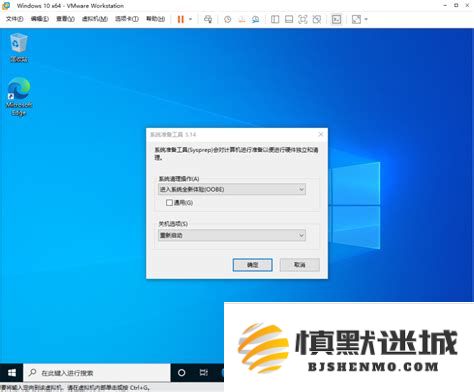Open the 虚拟机(M) menu
The height and width of the screenshot is (392, 474).
[x=95, y=19]
